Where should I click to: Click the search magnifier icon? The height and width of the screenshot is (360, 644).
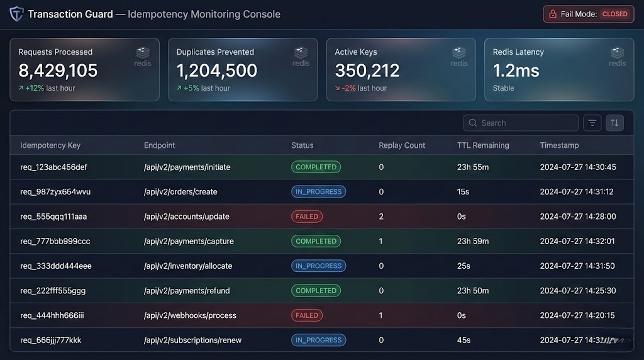tap(473, 123)
